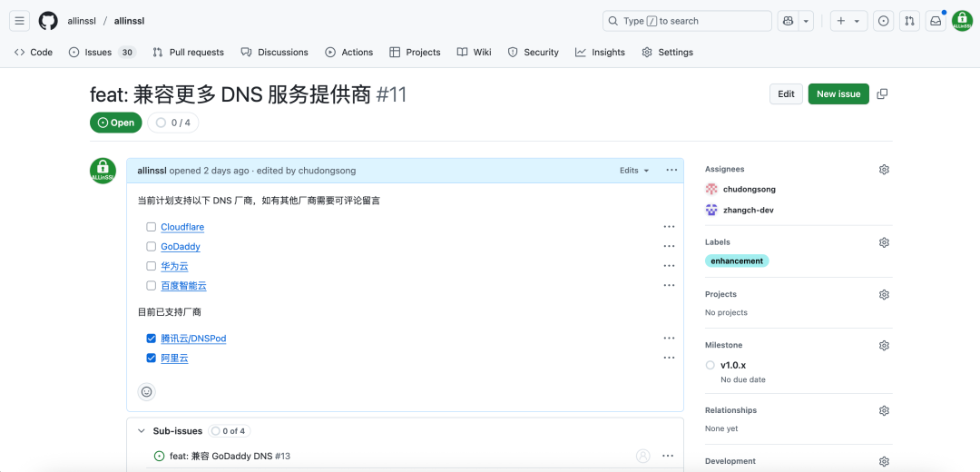Open the GoDaddy link
The width and height of the screenshot is (980, 472).
tap(181, 246)
